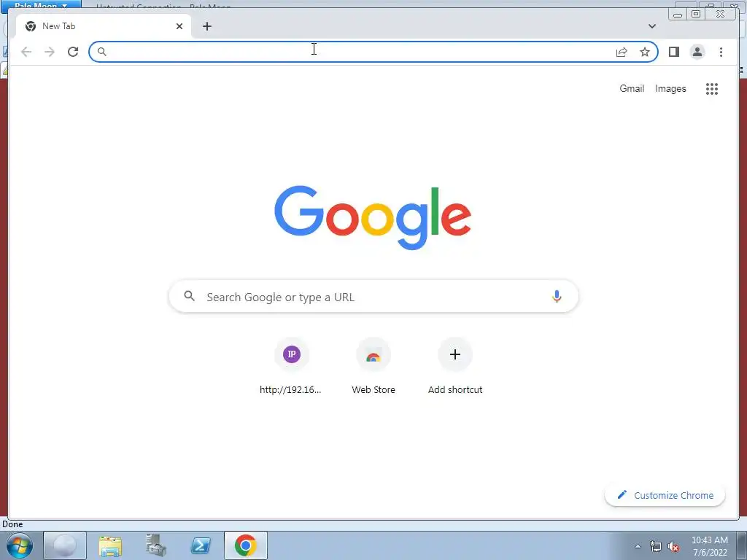This screenshot has width=747, height=560.
Task: Select the New Tab tab
Action: tap(104, 26)
